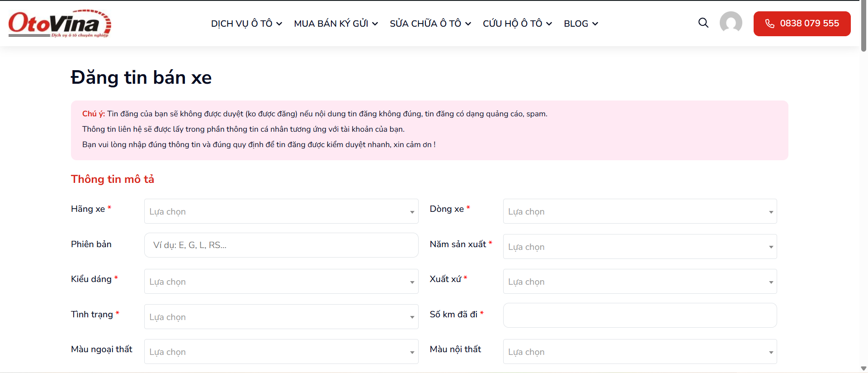
Task: Open the BLOG menu
Action: [x=580, y=24]
